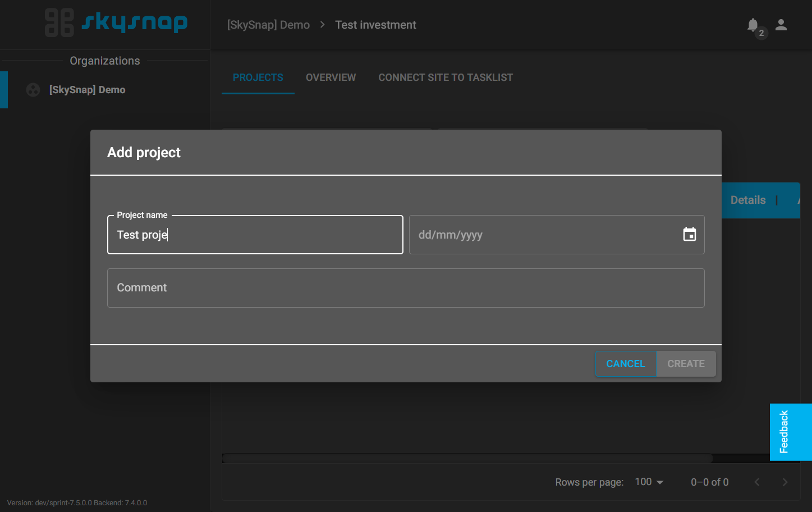812x512 pixels.
Task: Open [SkySnap] Demo breadcrumb link
Action: point(268,25)
